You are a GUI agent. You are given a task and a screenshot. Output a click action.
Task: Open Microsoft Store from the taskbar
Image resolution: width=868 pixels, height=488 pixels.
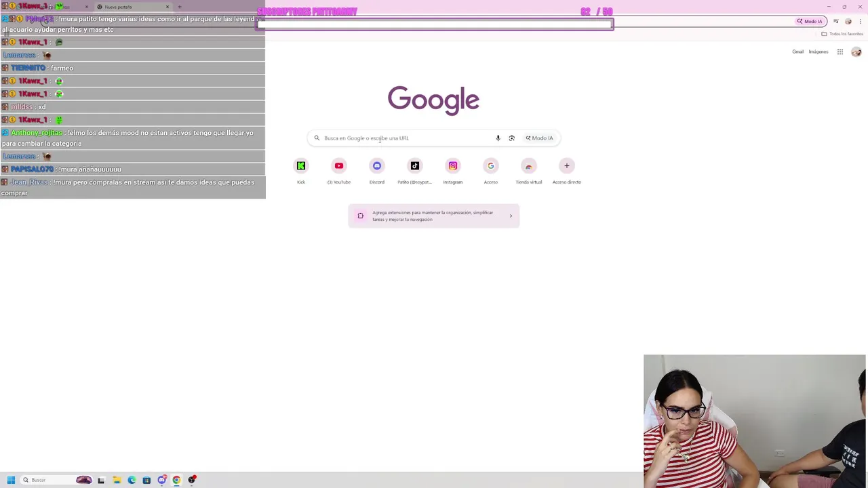pyautogui.click(x=146, y=480)
